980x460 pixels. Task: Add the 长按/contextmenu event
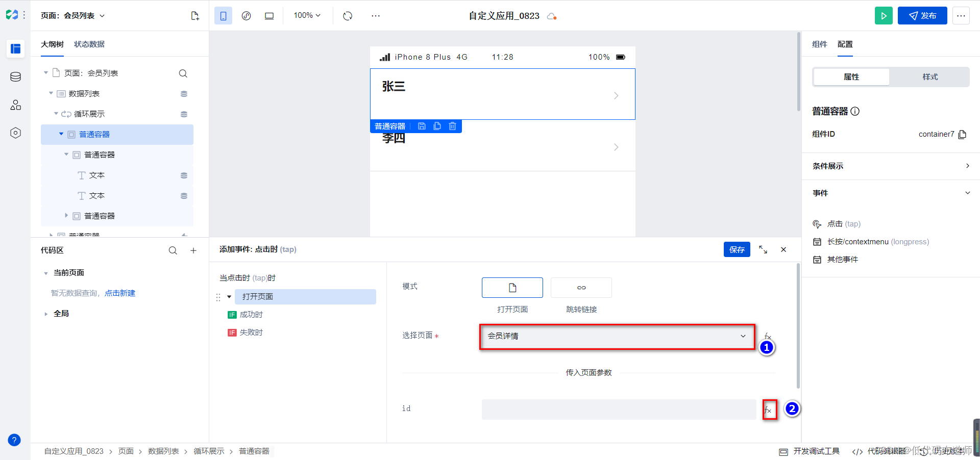877,242
